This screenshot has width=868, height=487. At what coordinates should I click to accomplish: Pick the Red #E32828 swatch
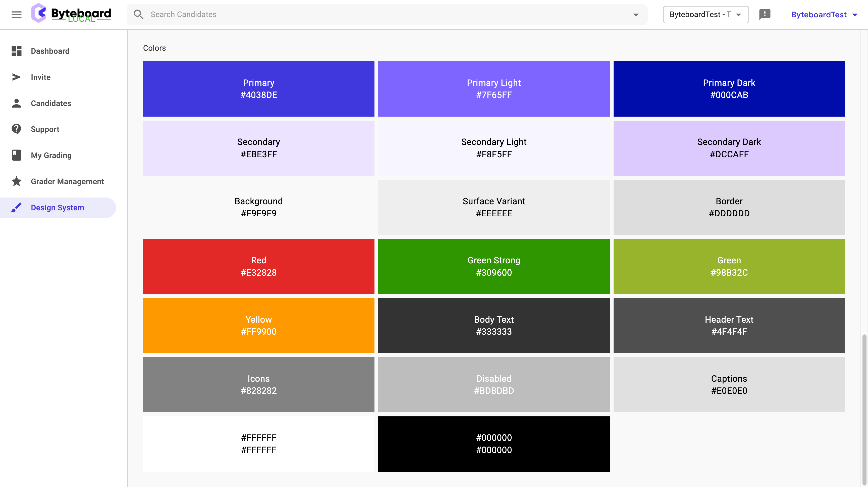click(x=258, y=266)
